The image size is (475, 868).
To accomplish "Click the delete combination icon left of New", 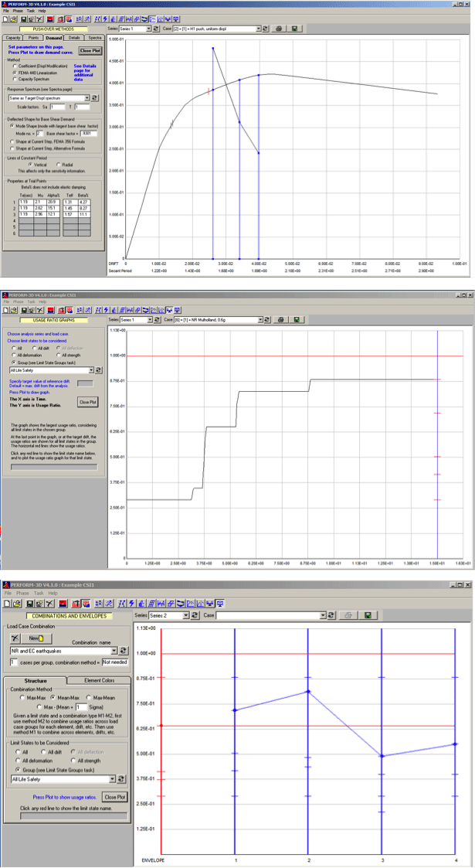I will click(15, 638).
